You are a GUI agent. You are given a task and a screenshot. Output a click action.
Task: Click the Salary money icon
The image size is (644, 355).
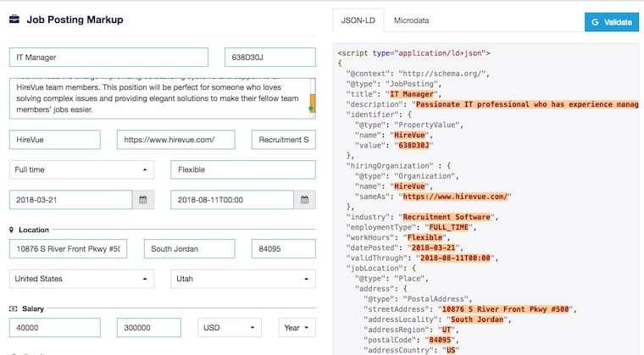click(x=13, y=308)
